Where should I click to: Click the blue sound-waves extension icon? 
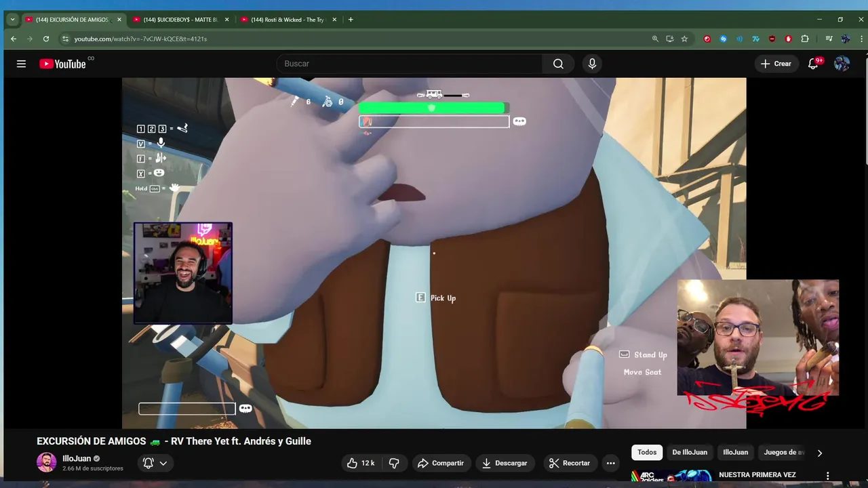pyautogui.click(x=739, y=39)
